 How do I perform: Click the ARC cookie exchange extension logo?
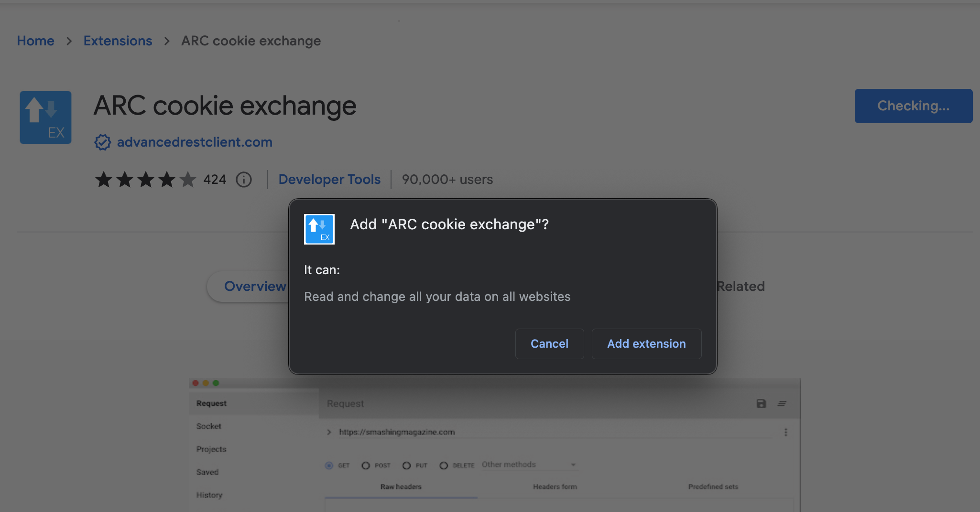pyautogui.click(x=45, y=117)
